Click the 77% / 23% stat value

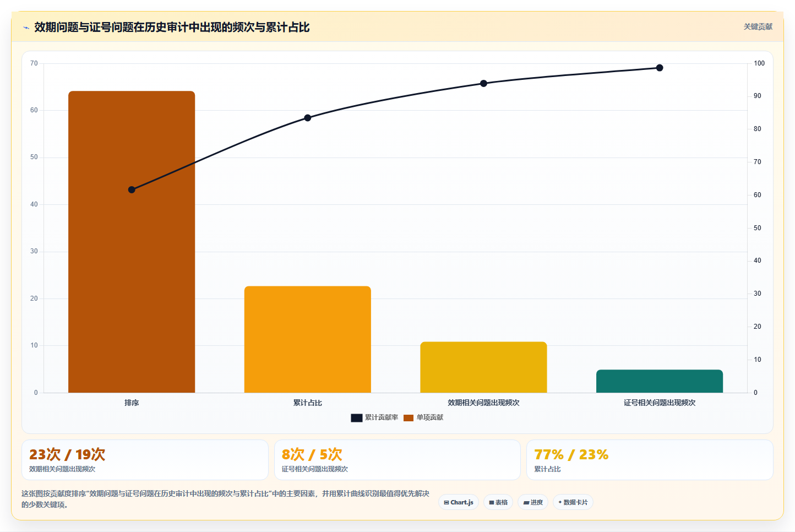coord(571,454)
